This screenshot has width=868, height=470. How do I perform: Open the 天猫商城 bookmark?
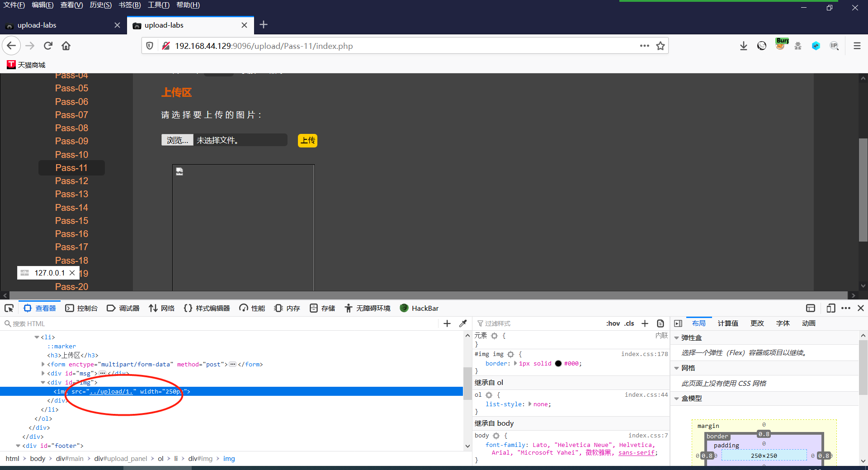pos(27,65)
